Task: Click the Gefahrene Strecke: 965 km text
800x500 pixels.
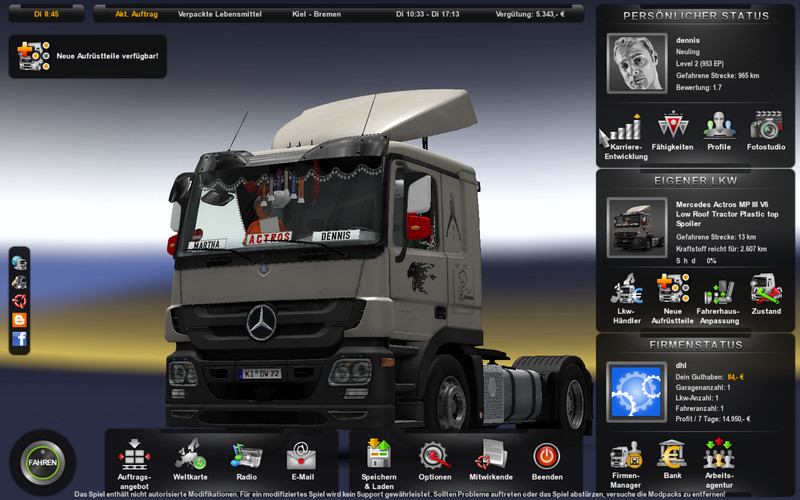Action: pos(717,76)
